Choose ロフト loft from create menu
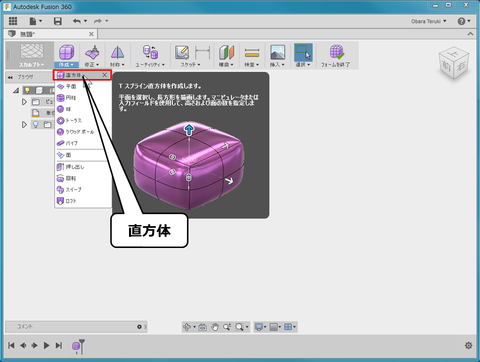 [83, 201]
